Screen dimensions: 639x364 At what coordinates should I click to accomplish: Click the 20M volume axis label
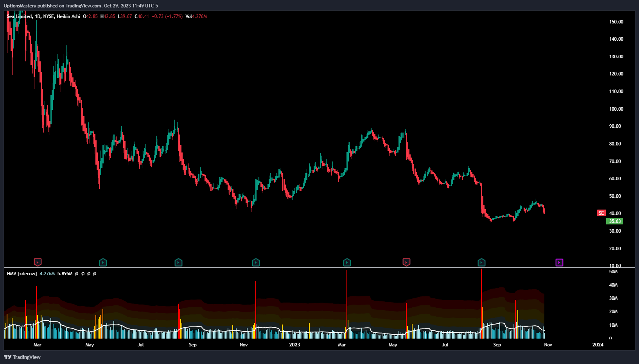614,312
